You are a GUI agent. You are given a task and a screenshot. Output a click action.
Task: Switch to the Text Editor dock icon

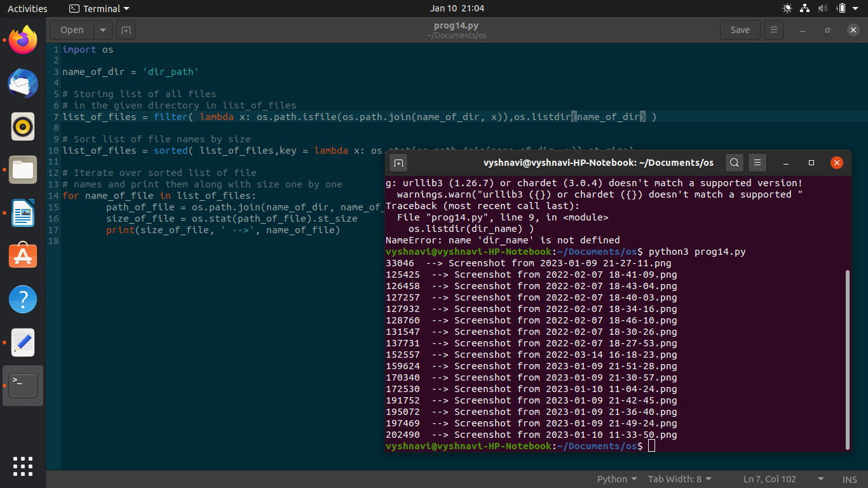pos(23,342)
